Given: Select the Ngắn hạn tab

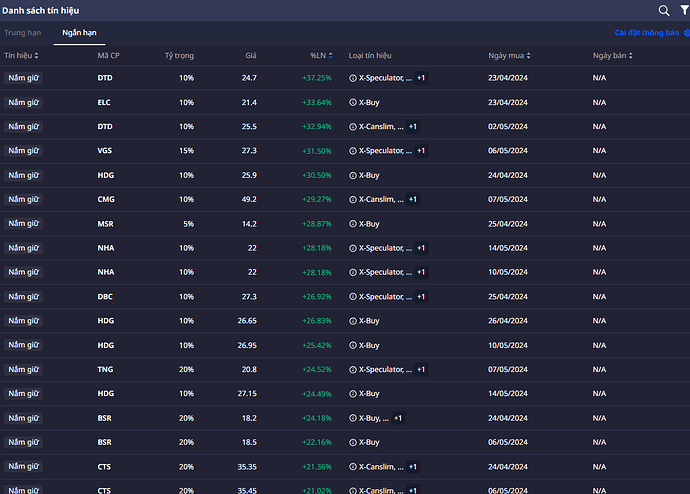Looking at the screenshot, I should click(x=79, y=33).
